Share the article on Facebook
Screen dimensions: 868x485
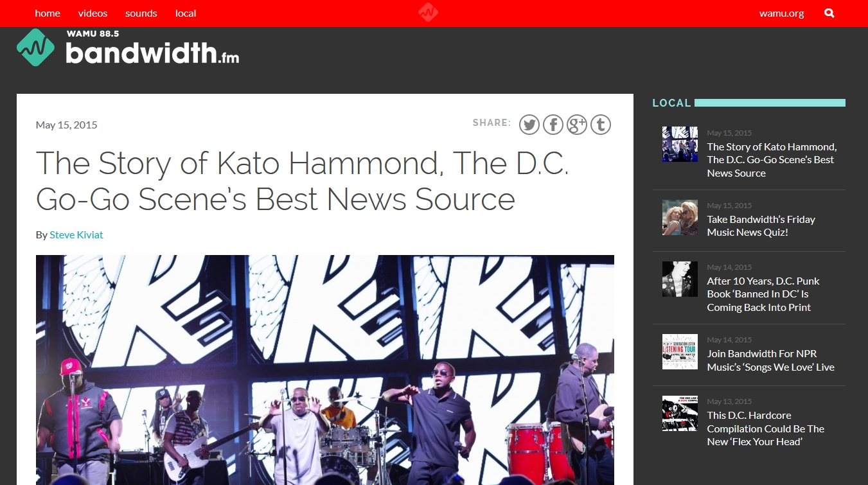click(553, 125)
